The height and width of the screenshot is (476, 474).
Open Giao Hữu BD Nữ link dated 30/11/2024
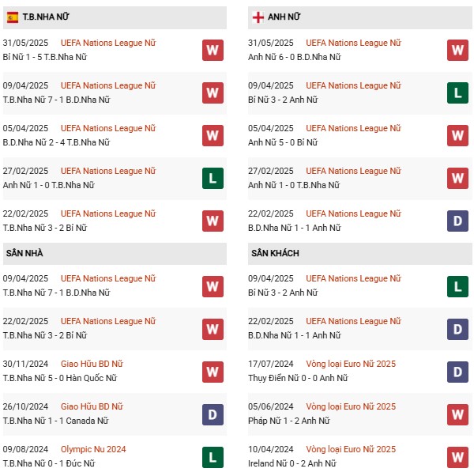click(x=92, y=364)
